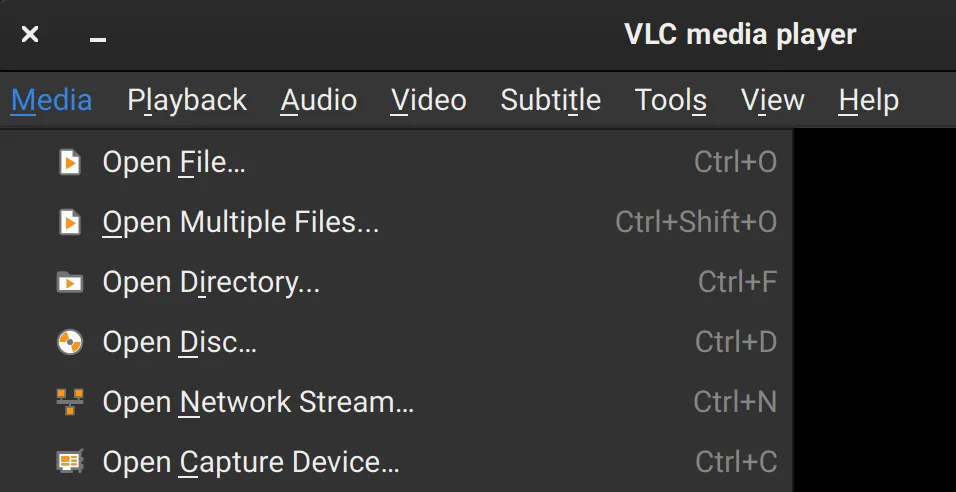Select Open File menu entry
This screenshot has height=492, width=956.
coord(174,162)
